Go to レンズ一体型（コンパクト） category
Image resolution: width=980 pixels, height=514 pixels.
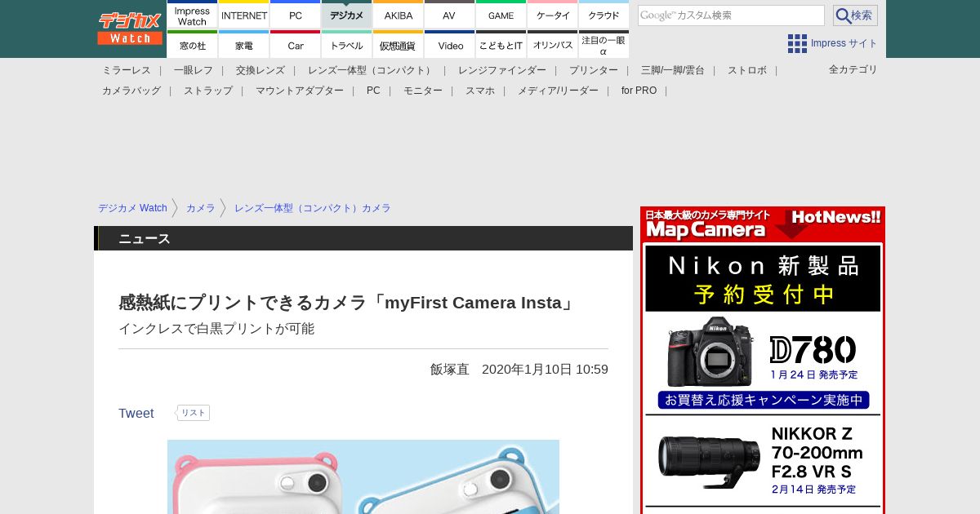(x=372, y=70)
